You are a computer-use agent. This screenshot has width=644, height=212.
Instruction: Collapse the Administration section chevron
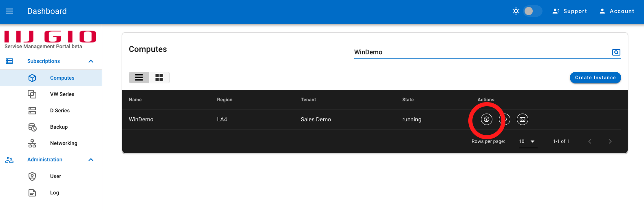91,160
